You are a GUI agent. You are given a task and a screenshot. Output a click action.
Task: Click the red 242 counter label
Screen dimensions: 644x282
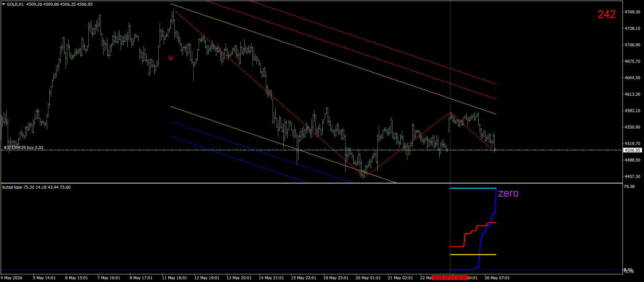pos(606,14)
